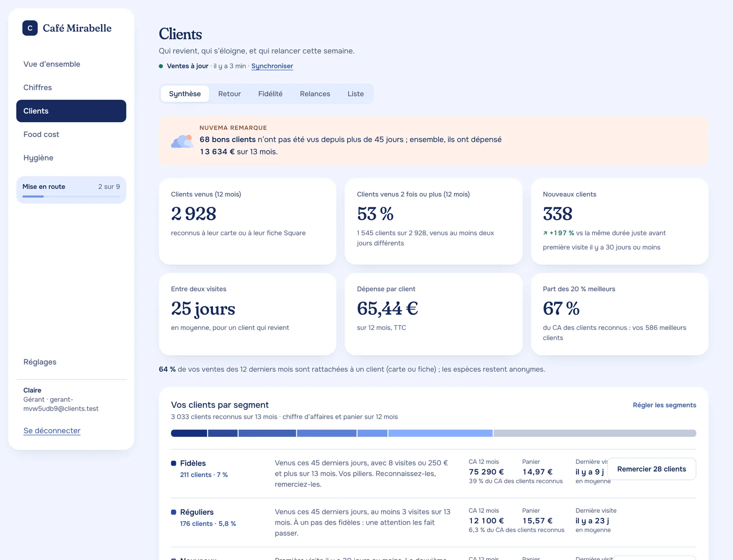Click the Synchroniser link
This screenshot has height=560, width=733.
(x=272, y=66)
